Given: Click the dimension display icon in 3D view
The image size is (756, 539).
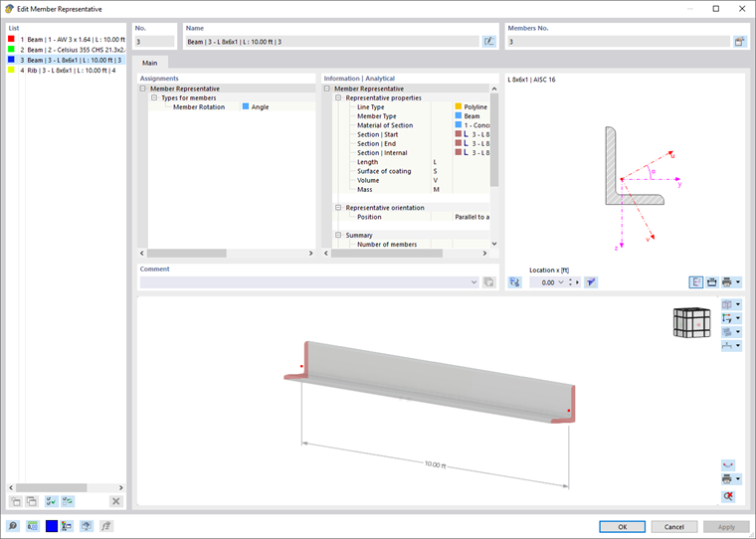Looking at the screenshot, I should click(x=727, y=346).
